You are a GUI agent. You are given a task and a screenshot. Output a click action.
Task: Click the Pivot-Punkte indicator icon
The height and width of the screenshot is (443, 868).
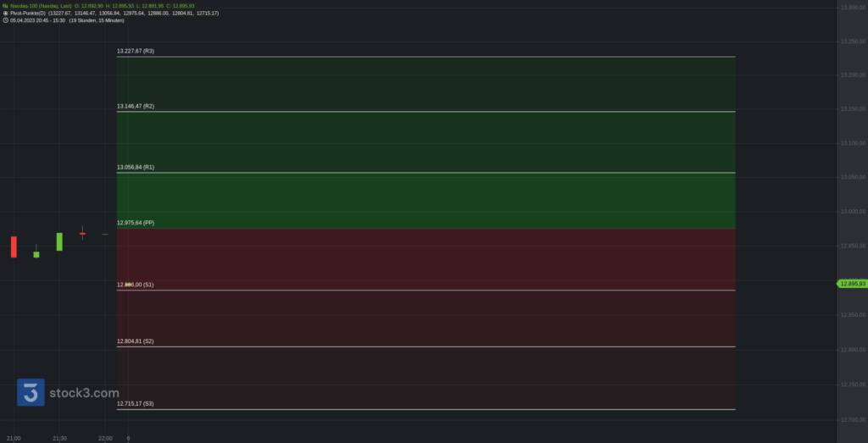(x=5, y=13)
